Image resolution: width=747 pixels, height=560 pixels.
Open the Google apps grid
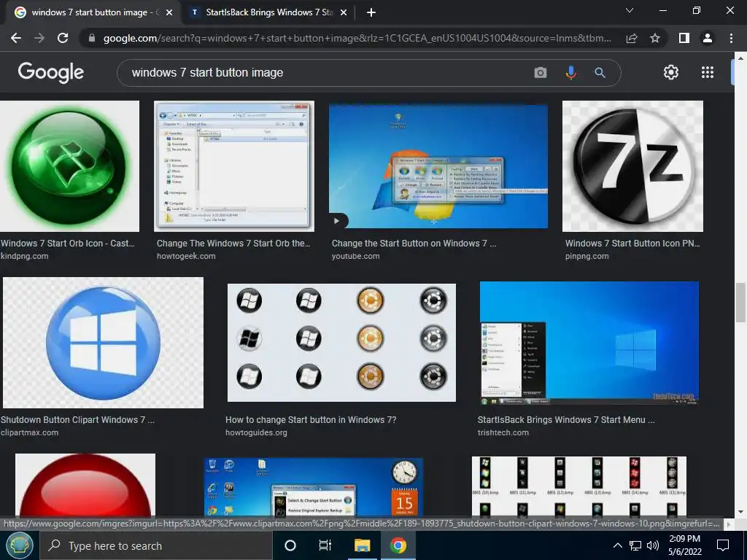708,72
